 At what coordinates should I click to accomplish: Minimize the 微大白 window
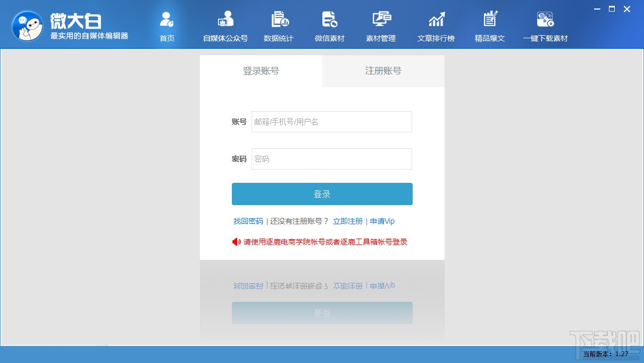[x=597, y=9]
